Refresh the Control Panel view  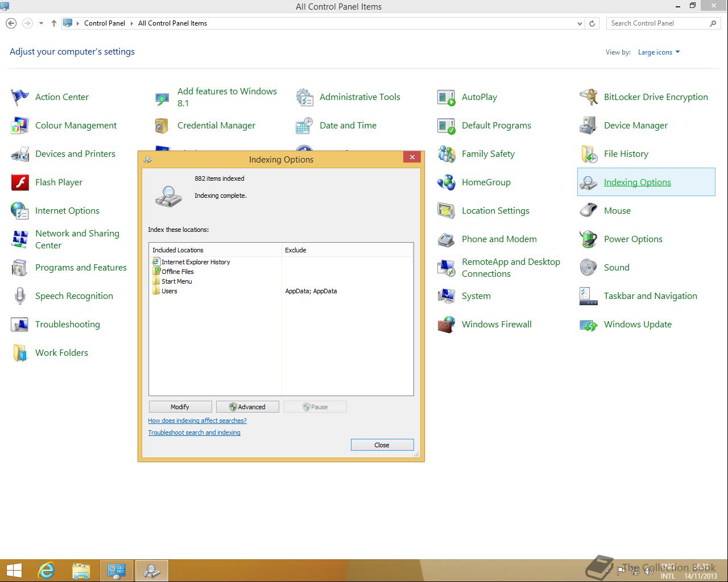[x=592, y=23]
